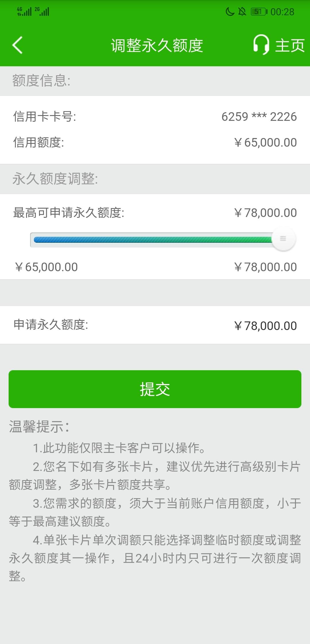Tap the 信用额度 ¥65,000.00 value
This screenshot has width=310, height=644.
266,143
